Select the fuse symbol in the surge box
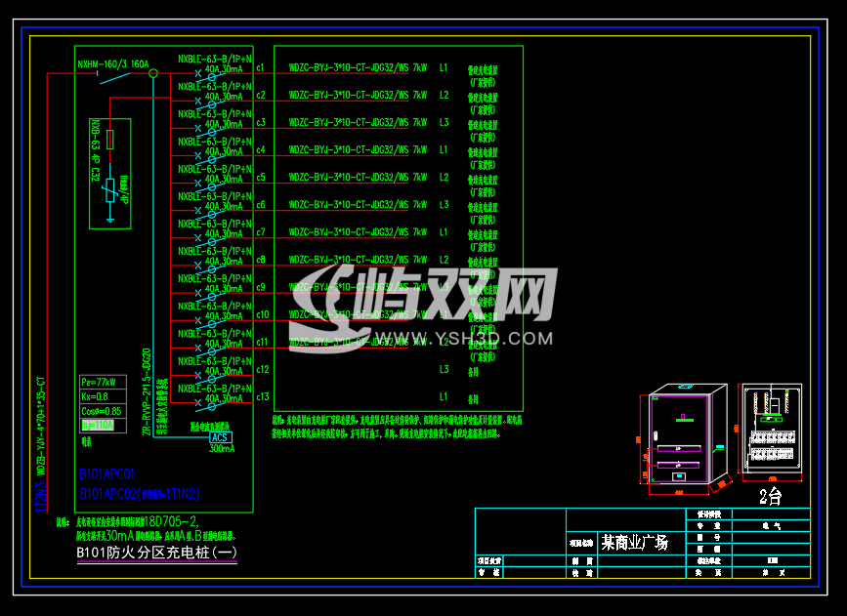The width and height of the screenshot is (847, 616). (x=110, y=140)
